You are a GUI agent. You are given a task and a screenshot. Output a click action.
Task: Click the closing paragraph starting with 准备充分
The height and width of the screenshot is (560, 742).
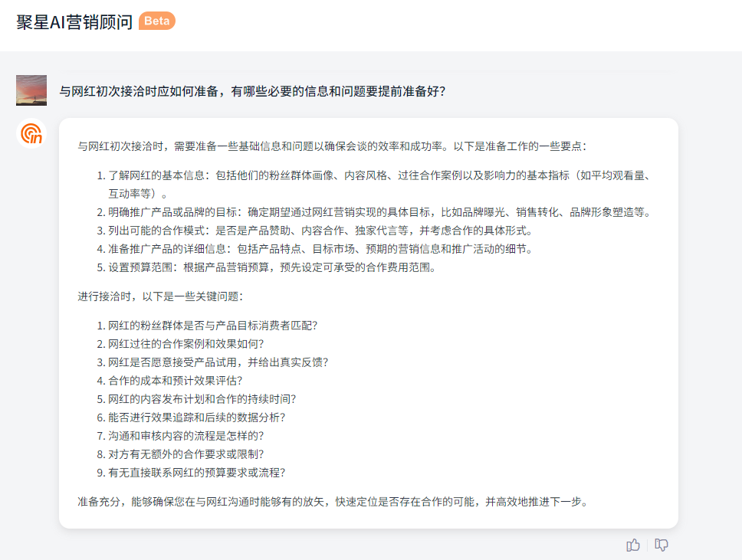pyautogui.click(x=332, y=502)
